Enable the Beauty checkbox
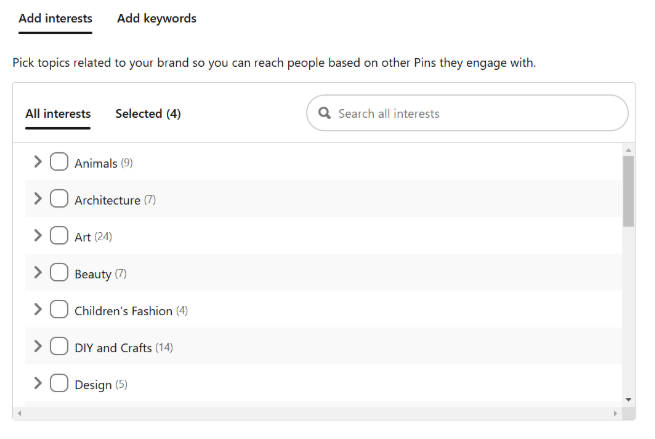The image size is (655, 439). 59,272
